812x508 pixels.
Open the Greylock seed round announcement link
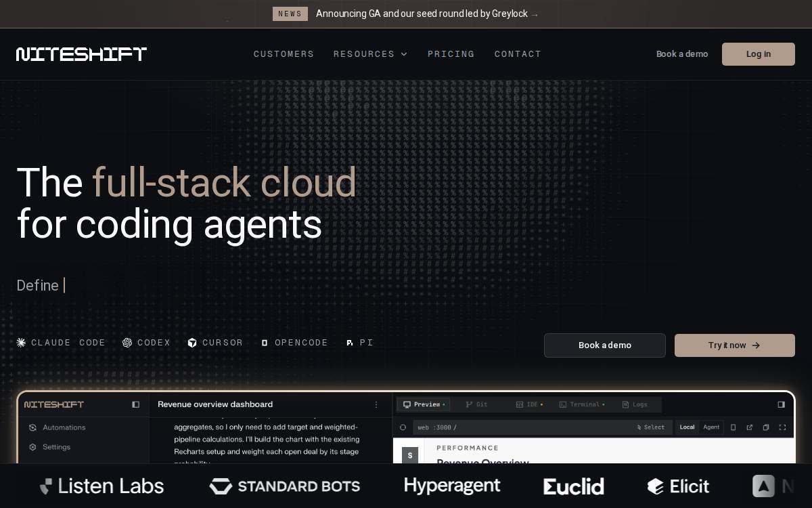[x=427, y=14]
